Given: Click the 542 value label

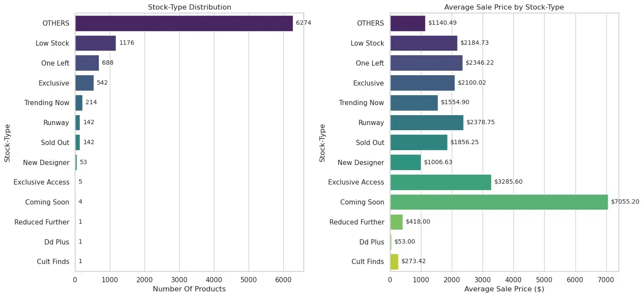Looking at the screenshot, I should (x=102, y=82).
